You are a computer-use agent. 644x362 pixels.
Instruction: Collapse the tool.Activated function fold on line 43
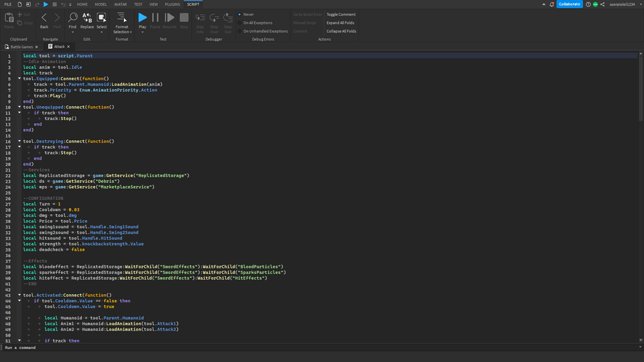pos(19,295)
